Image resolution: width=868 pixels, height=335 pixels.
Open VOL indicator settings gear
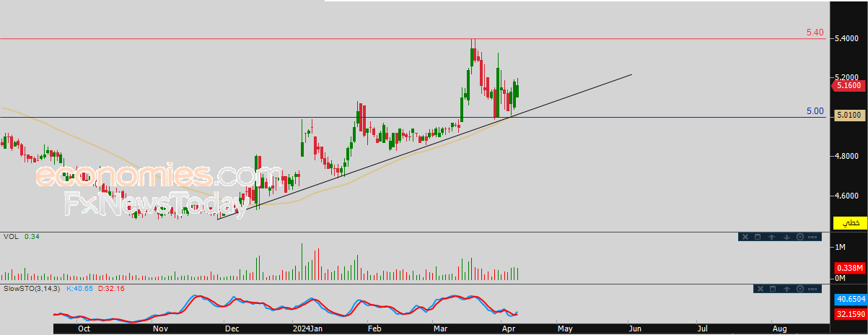pos(800,237)
